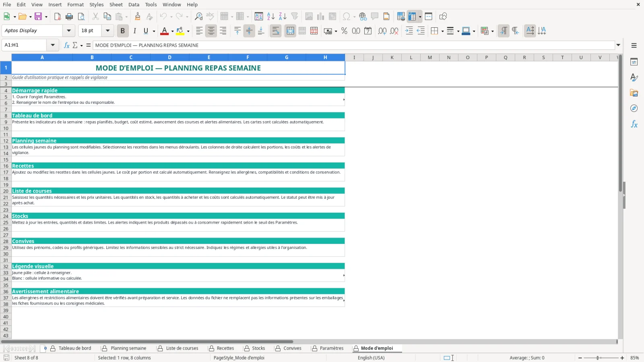644x362 pixels.
Task: Select column D header
Action: pos(169,58)
